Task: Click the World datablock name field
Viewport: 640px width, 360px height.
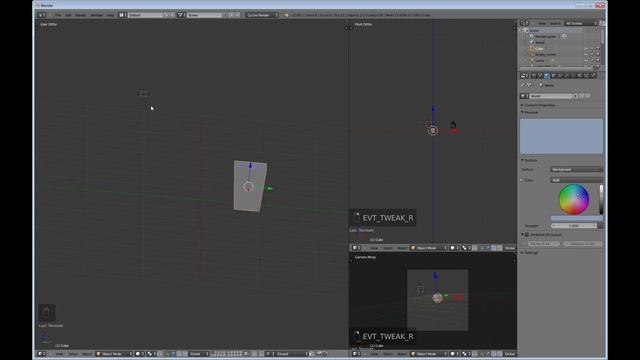Action: click(x=551, y=96)
